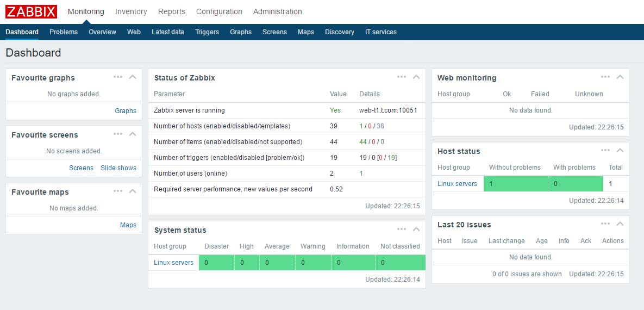Open the Host status widget options menu
Viewport: 644px width, 310px height.
[x=605, y=151]
